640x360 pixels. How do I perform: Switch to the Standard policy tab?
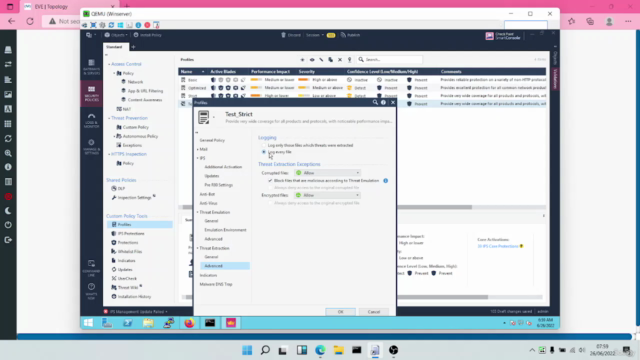pyautogui.click(x=114, y=47)
